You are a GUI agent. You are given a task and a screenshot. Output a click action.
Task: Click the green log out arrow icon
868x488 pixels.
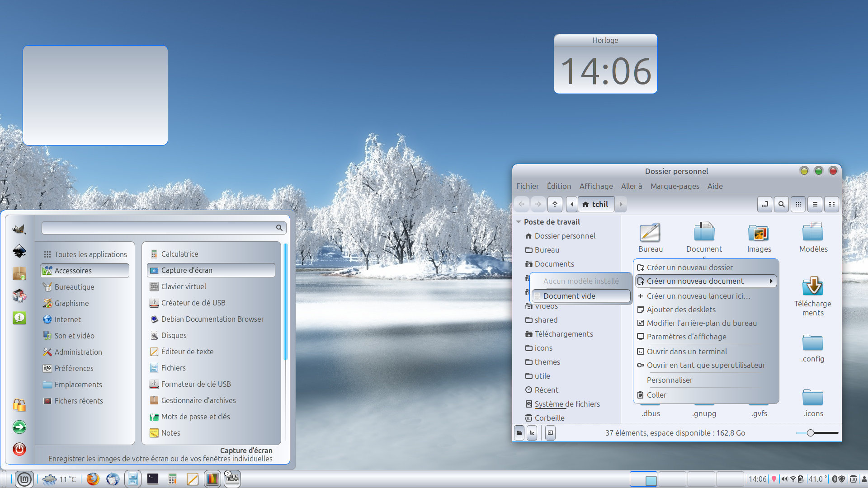(19, 427)
